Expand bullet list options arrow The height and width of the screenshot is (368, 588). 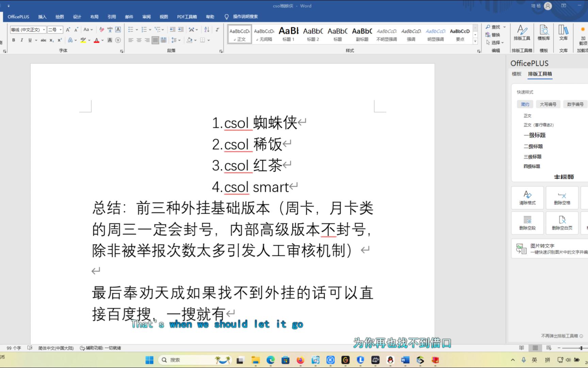(x=137, y=30)
